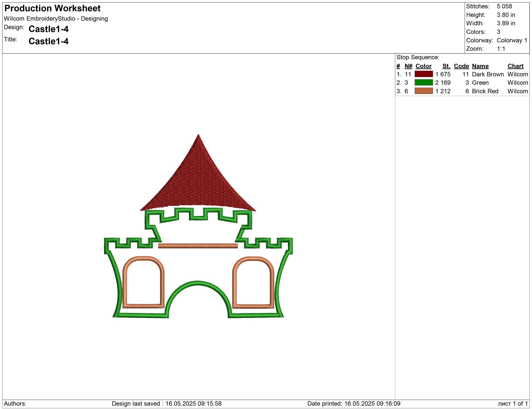This screenshot has height=409, width=532.
Task: Click the Name column header
Action: [x=480, y=66]
